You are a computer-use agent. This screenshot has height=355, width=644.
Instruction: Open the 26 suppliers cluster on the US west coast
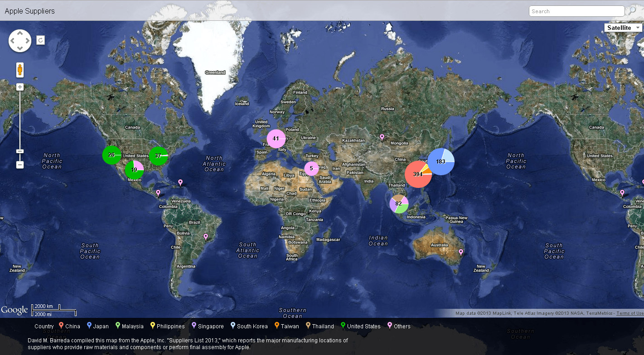111,155
